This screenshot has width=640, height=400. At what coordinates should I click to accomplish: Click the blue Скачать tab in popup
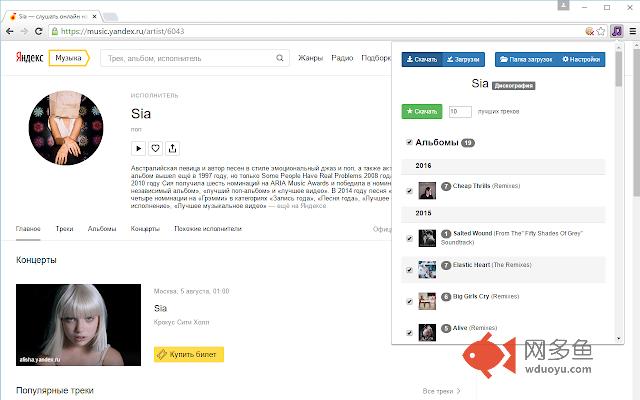[422, 59]
